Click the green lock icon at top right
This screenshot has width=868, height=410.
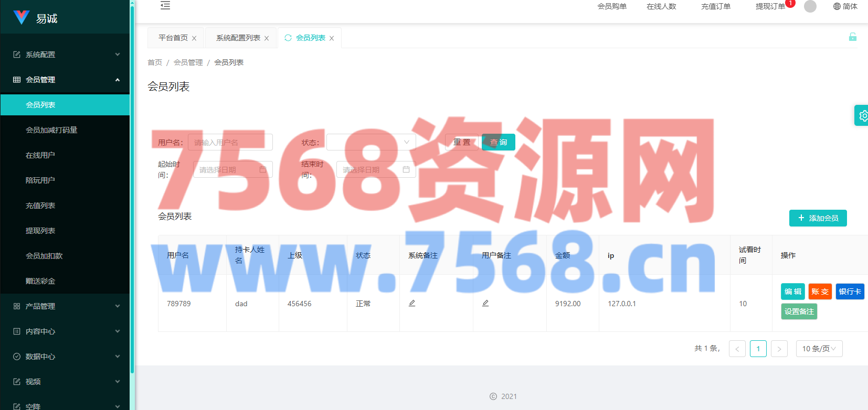tap(852, 37)
